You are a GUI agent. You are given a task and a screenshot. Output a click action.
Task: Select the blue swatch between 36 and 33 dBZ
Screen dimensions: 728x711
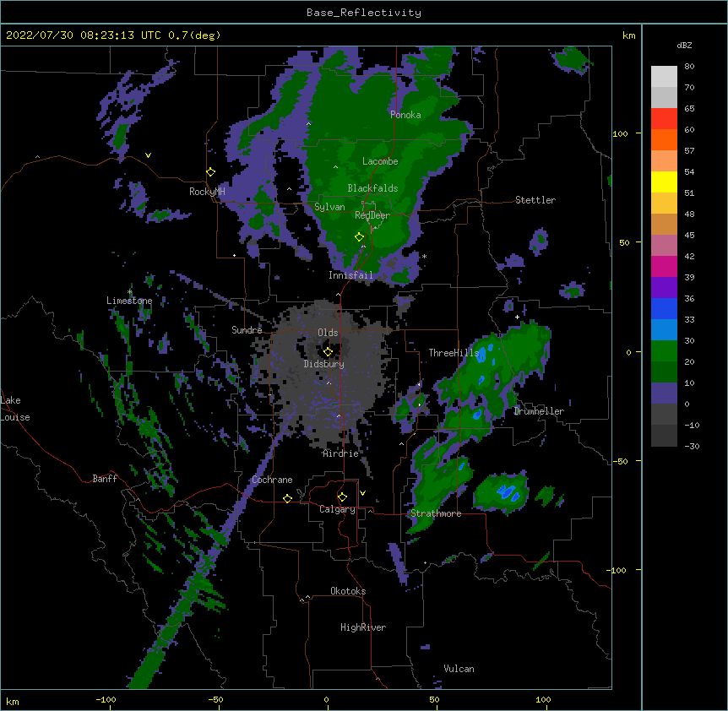pyautogui.click(x=664, y=308)
